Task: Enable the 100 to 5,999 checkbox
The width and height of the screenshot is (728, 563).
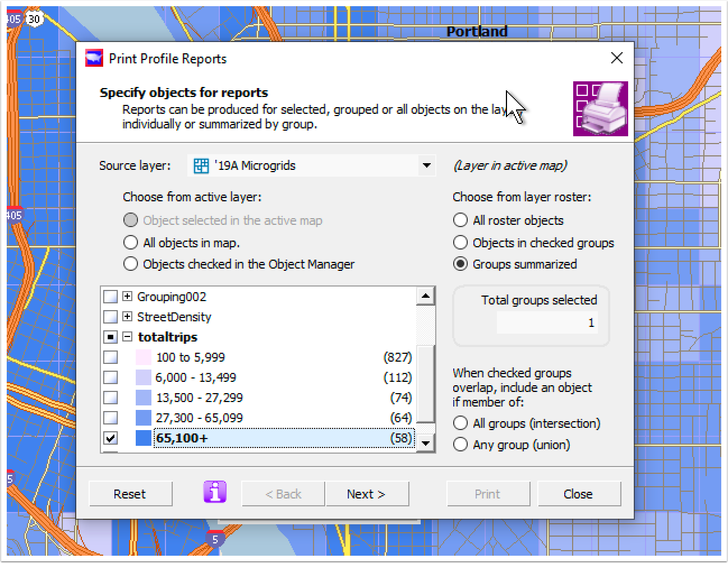Action: (x=111, y=357)
